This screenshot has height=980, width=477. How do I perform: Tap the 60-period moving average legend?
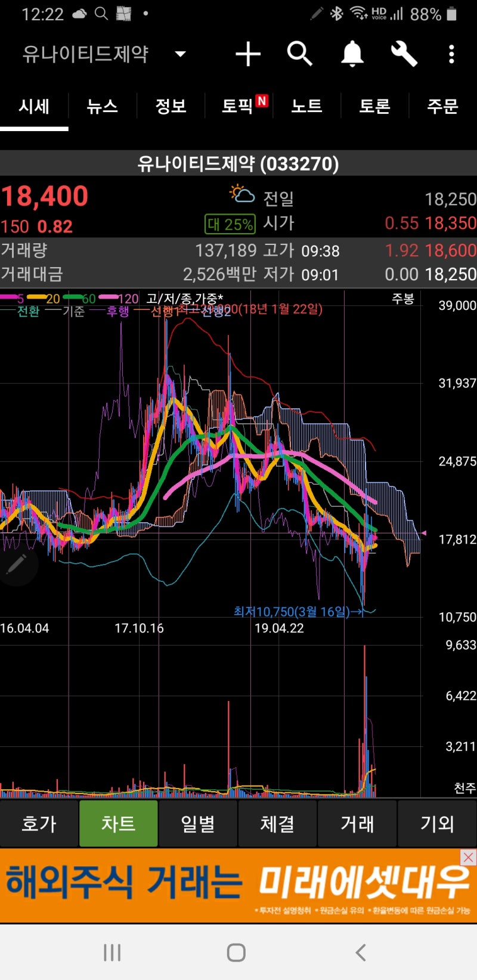click(79, 298)
